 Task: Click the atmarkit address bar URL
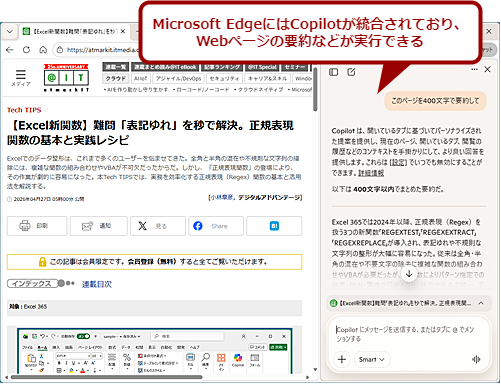point(102,50)
